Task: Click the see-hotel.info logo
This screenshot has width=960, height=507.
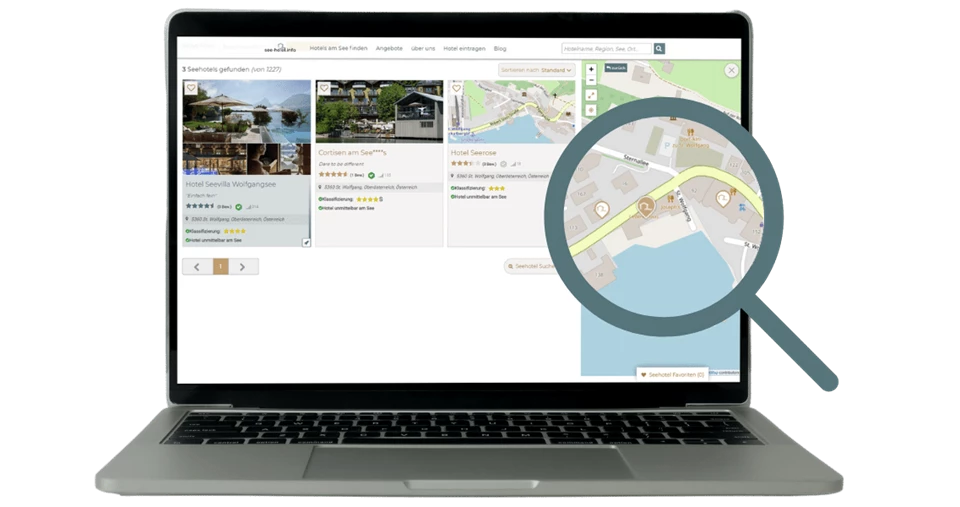Action: [281, 48]
